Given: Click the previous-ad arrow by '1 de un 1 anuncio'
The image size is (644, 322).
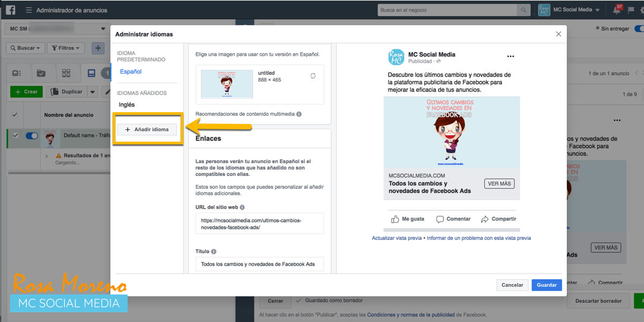Looking at the screenshot, I should 636,73.
